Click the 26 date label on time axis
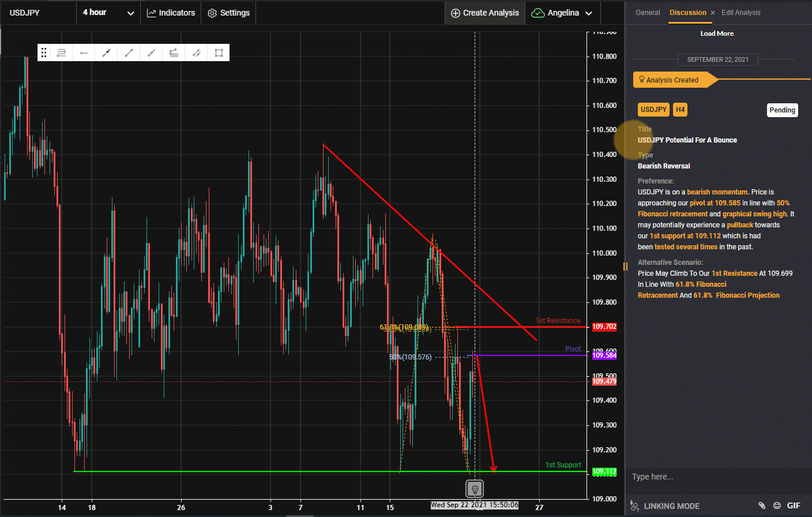 click(x=181, y=508)
